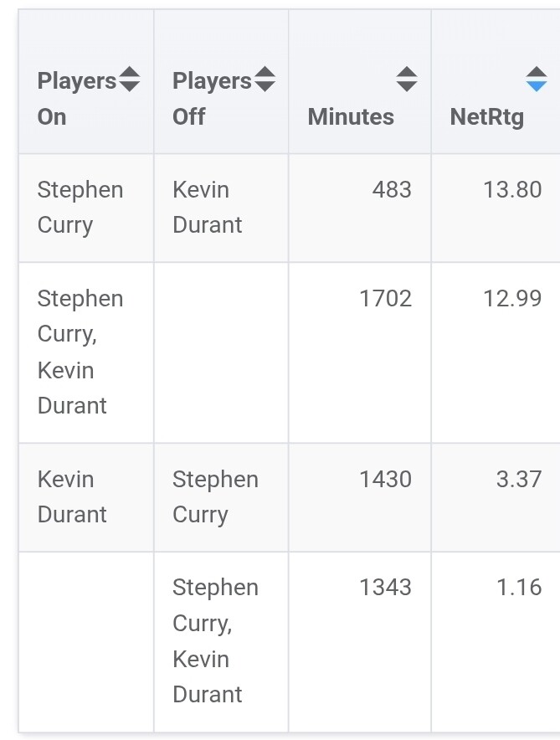560x740 pixels.
Task: Sort table by Players On header
Action: 76,99
